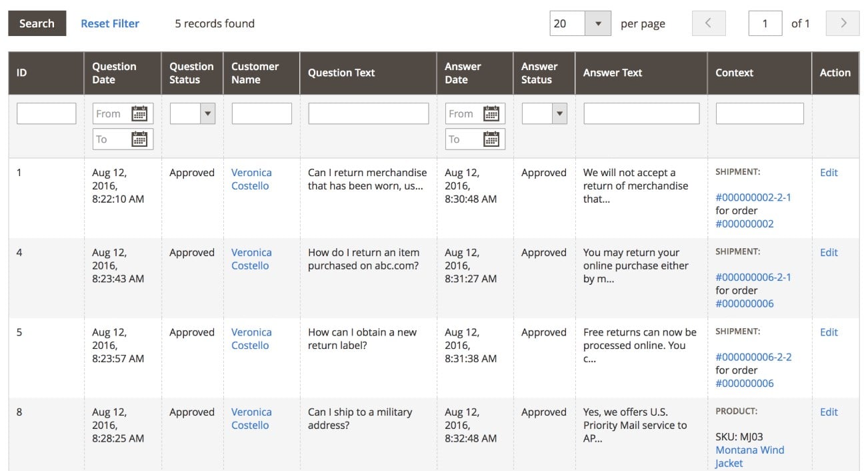This screenshot has width=868, height=471.
Task: Focus the Question Text filter field
Action: [x=369, y=113]
